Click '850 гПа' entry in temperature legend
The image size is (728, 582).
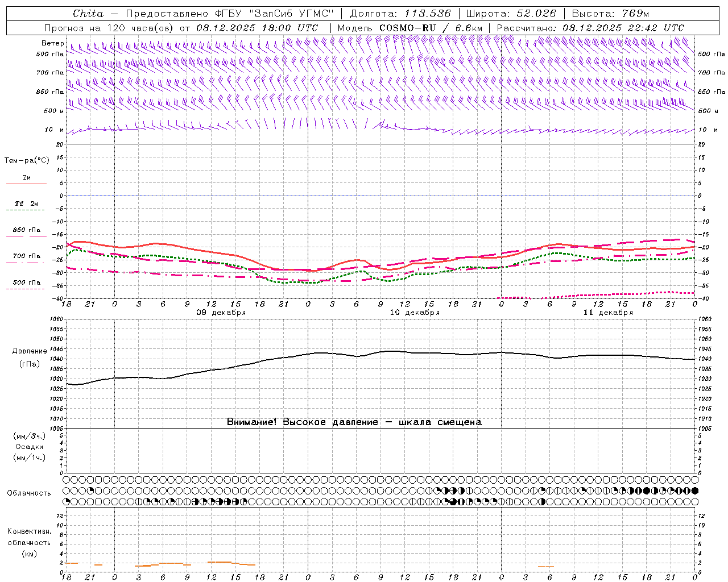(27, 230)
